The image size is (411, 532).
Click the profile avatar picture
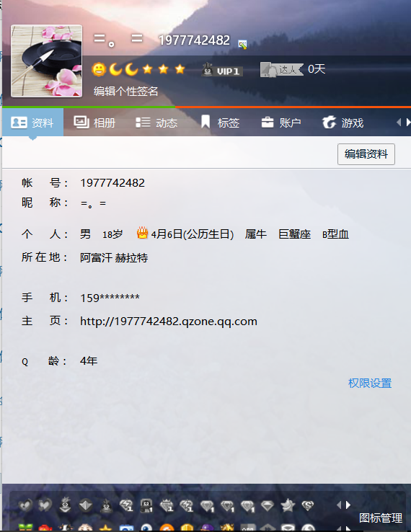(x=46, y=61)
